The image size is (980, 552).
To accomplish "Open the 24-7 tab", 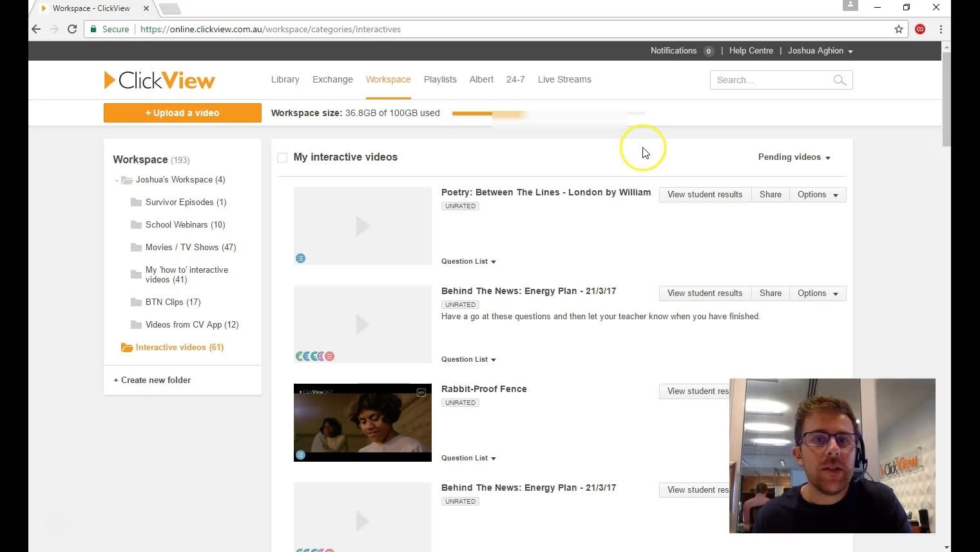I will [x=515, y=79].
